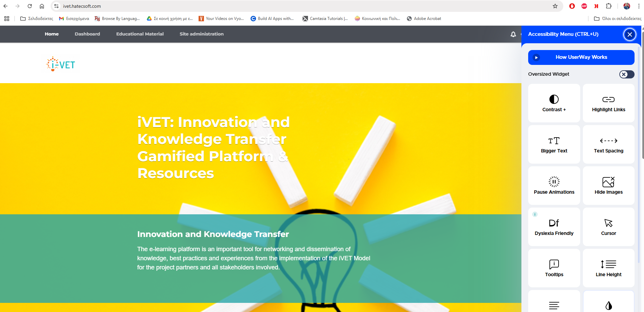Open the Opera-style red extension icon
This screenshot has width=644, height=312.
[572, 6]
